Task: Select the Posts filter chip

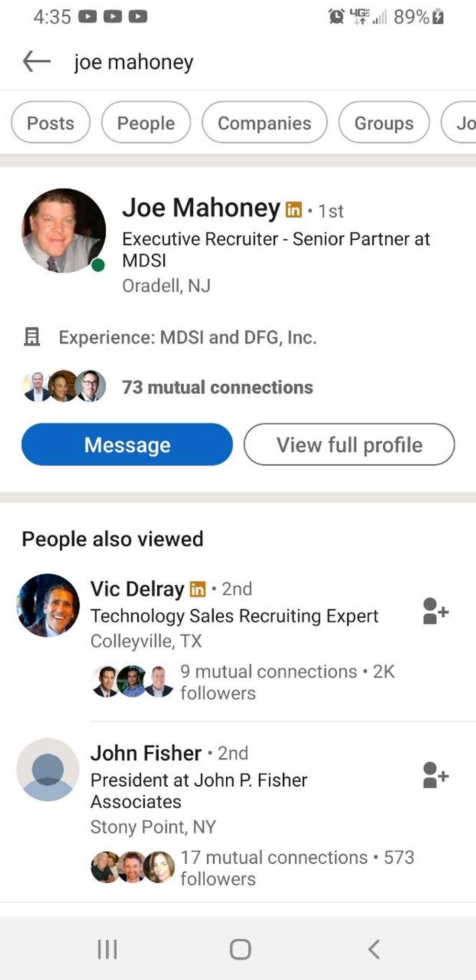Action: click(51, 122)
